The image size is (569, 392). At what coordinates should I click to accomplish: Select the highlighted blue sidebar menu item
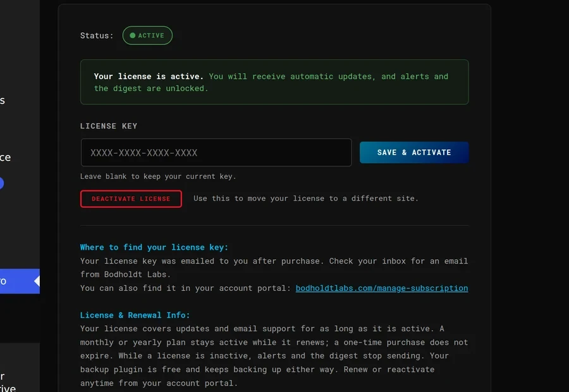pyautogui.click(x=20, y=281)
